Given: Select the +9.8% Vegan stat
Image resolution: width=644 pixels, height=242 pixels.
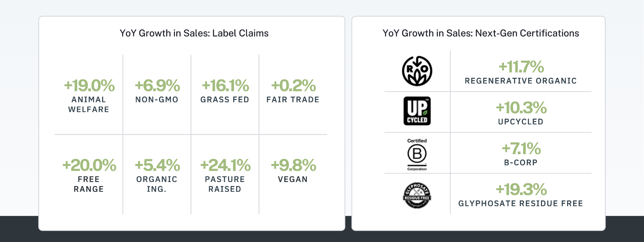Looking at the screenshot, I should [x=293, y=170].
